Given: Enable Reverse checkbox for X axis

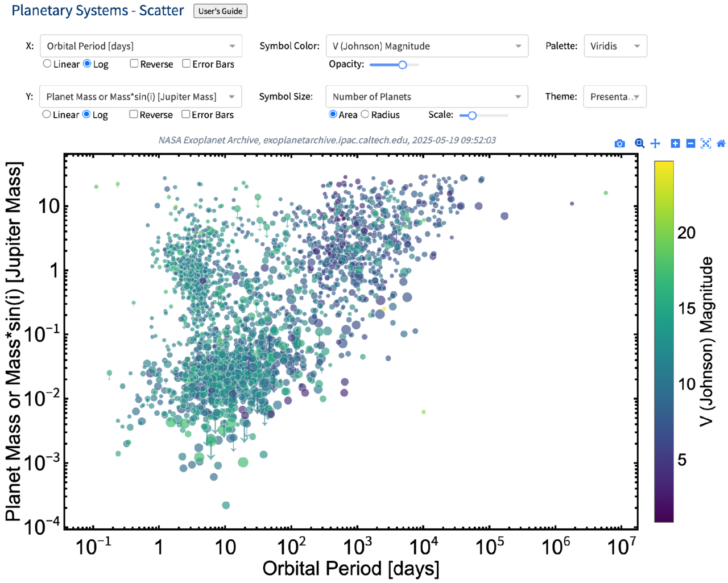Looking at the screenshot, I should [134, 64].
